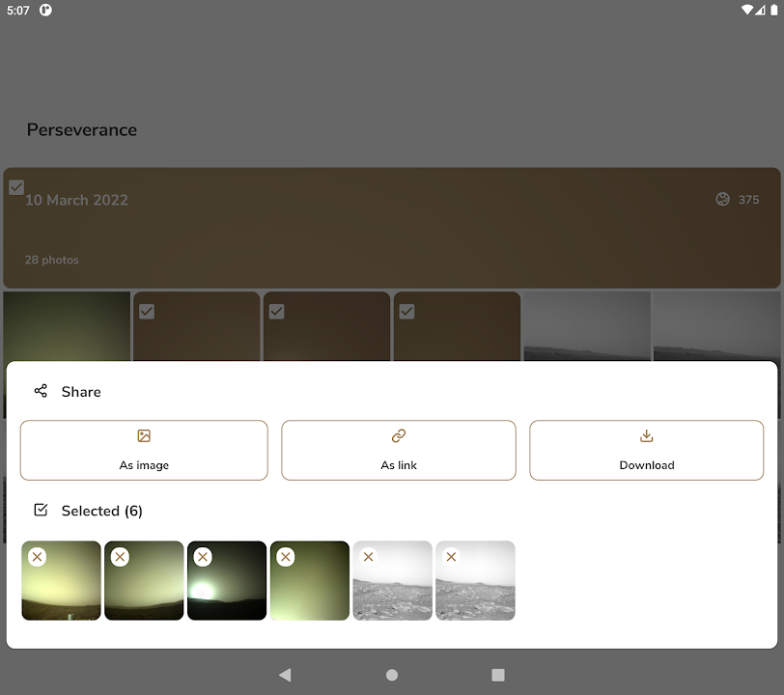Share the selection as link
Screen dimensions: 784x695
tap(399, 450)
